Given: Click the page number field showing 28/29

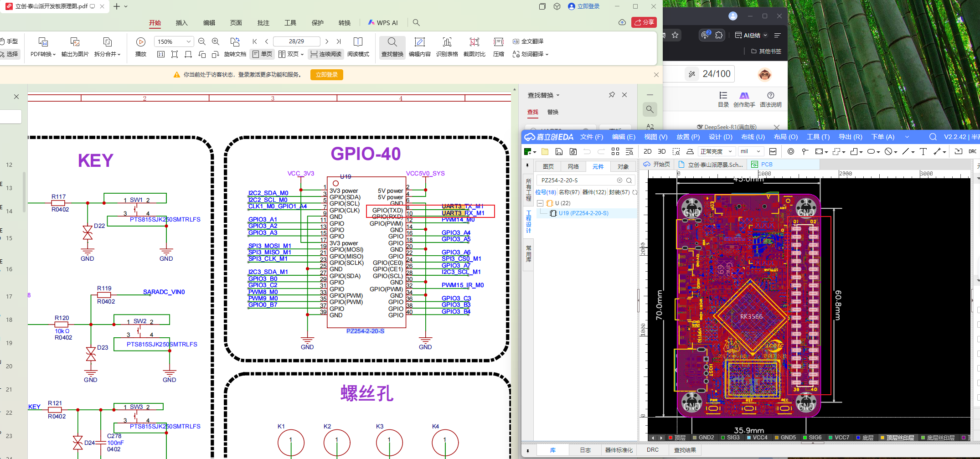Looking at the screenshot, I should tap(296, 41).
